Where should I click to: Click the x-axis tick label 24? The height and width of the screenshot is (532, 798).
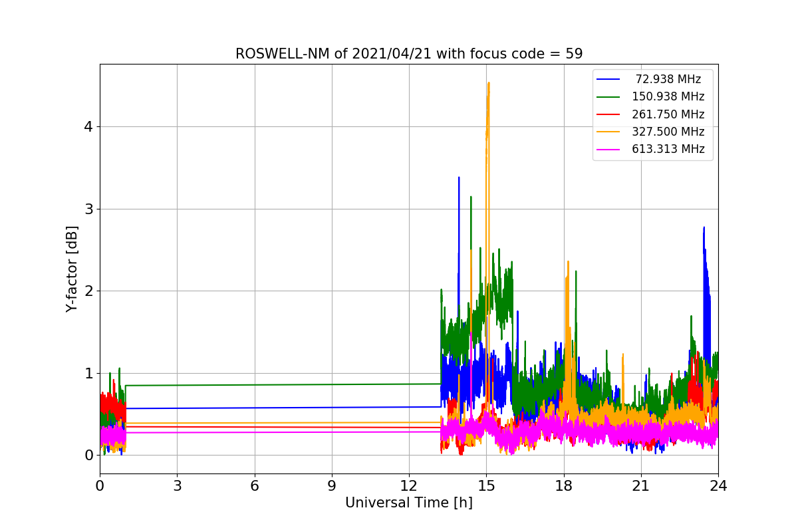(718, 486)
